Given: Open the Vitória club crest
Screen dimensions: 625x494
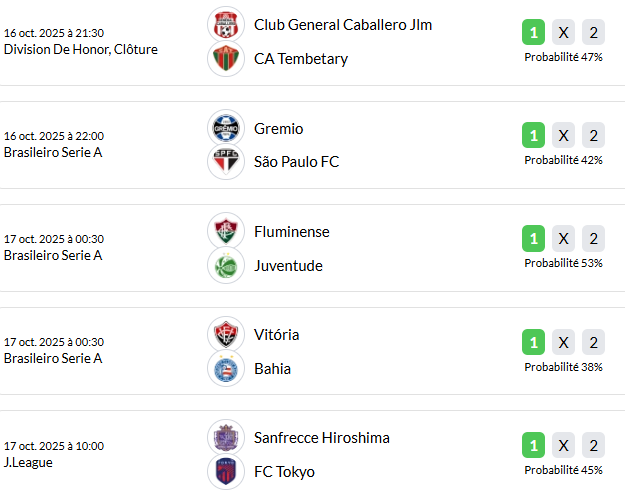Looking at the screenshot, I should [226, 334].
